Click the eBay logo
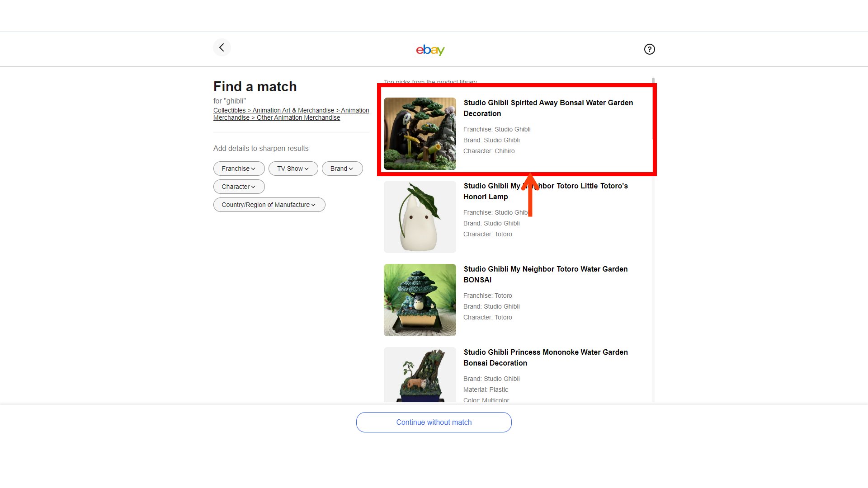Screen dimensions: 868x488 [x=430, y=50]
